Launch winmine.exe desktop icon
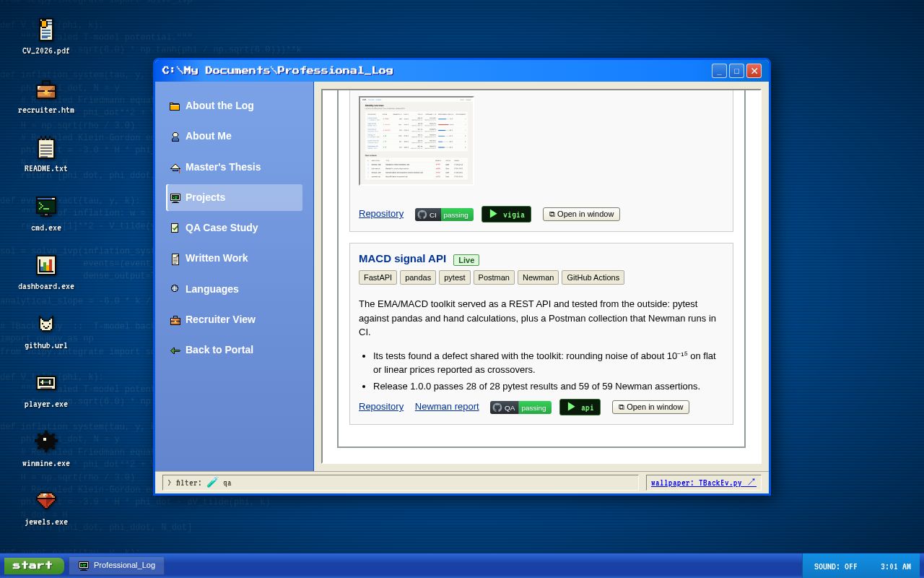The height and width of the screenshot is (578, 924). [x=45, y=449]
